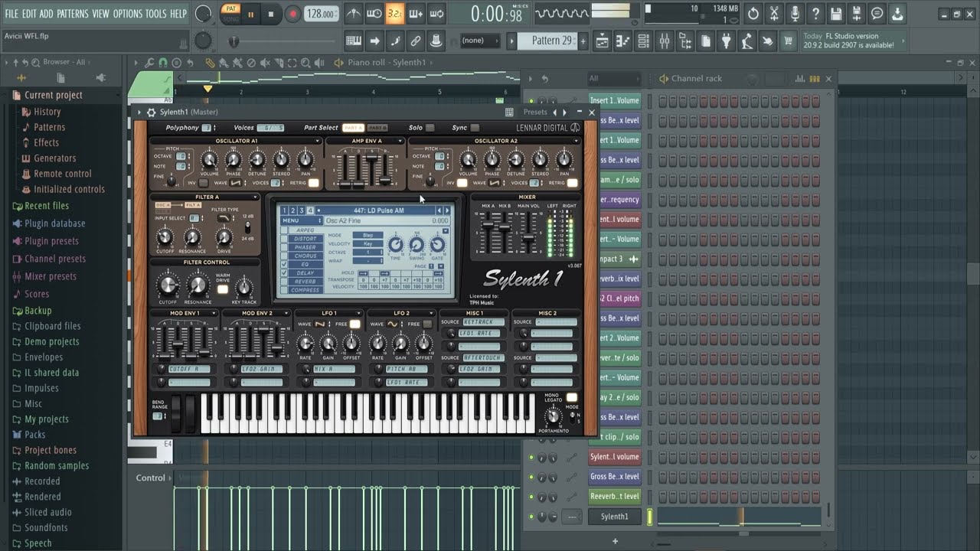Open the OPTIONS menu
This screenshot has height=551, width=980.
[x=128, y=14]
